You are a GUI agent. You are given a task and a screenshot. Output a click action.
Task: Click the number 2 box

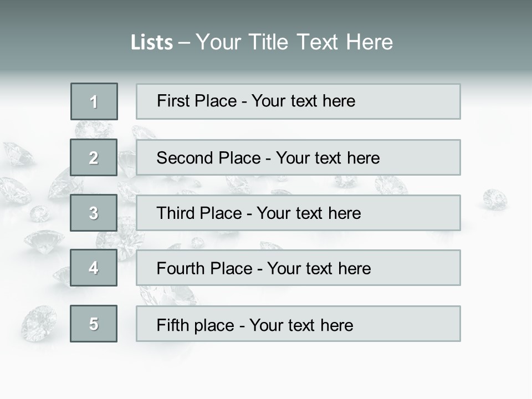tap(94, 157)
